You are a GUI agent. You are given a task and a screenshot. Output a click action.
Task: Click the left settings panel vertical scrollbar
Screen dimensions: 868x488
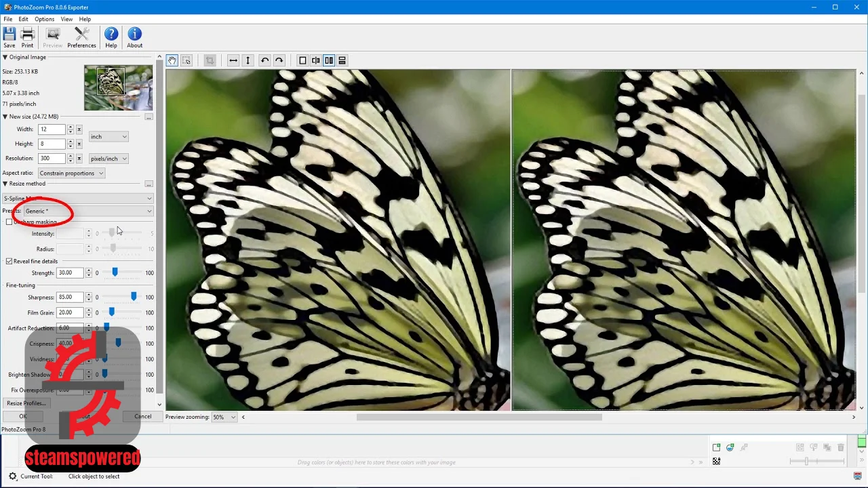point(160,227)
